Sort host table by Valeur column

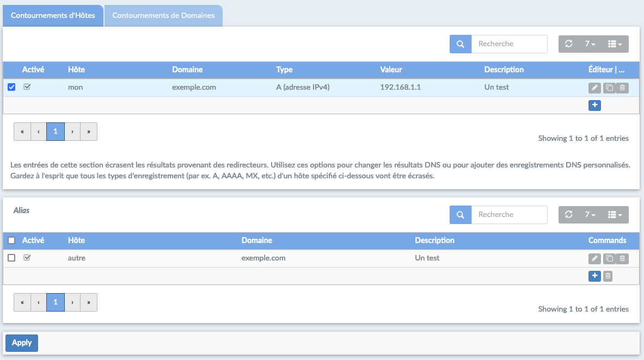(391, 70)
